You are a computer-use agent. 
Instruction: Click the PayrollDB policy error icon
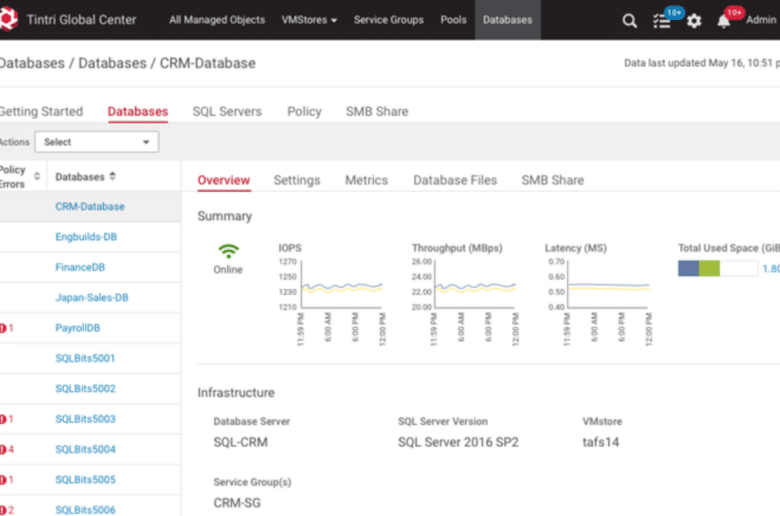pyautogui.click(x=3, y=328)
